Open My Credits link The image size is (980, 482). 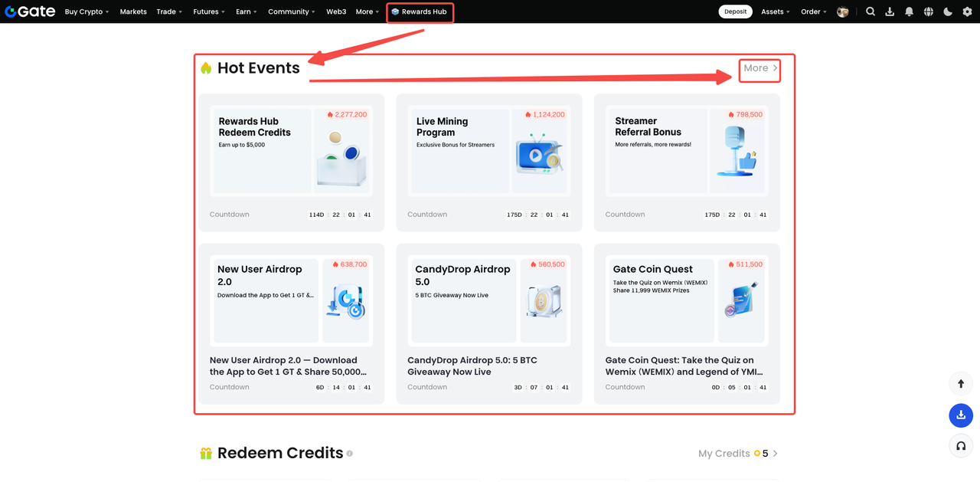click(737, 454)
